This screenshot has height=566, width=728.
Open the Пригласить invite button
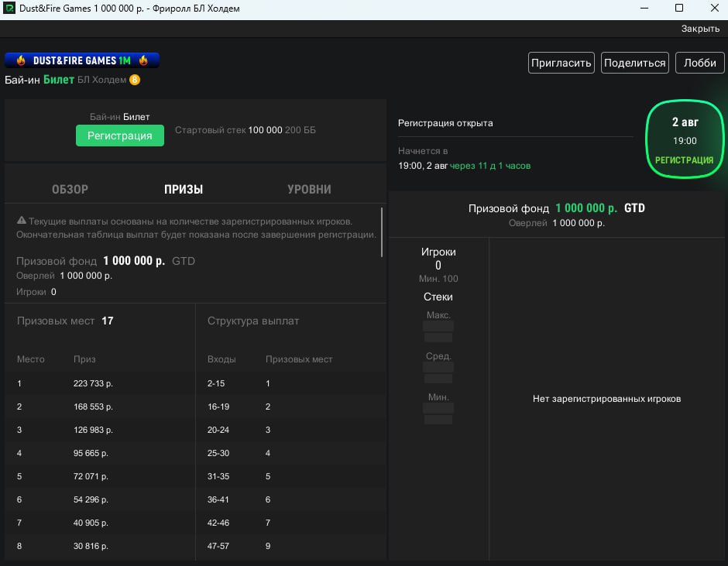coord(561,63)
